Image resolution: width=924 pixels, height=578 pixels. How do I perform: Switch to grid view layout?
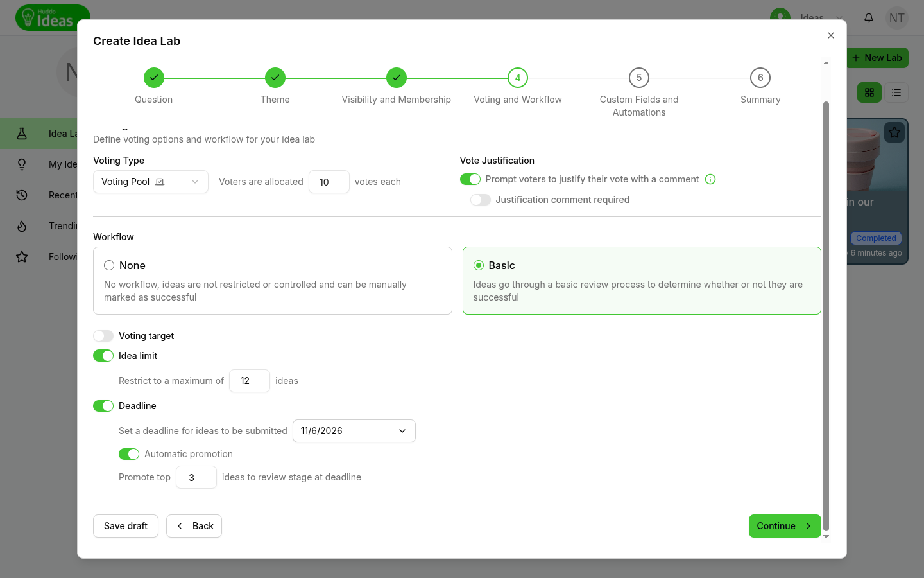click(869, 92)
